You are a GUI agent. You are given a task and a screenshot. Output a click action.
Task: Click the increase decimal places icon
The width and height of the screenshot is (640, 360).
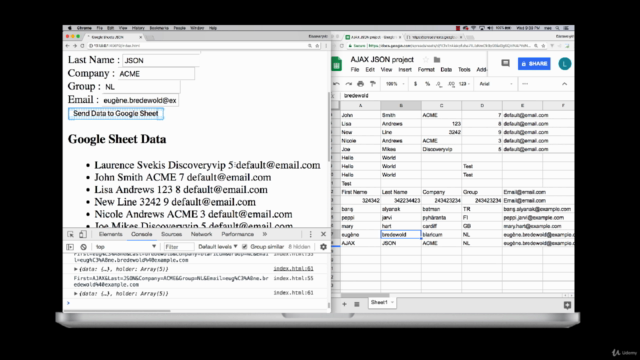click(x=451, y=84)
